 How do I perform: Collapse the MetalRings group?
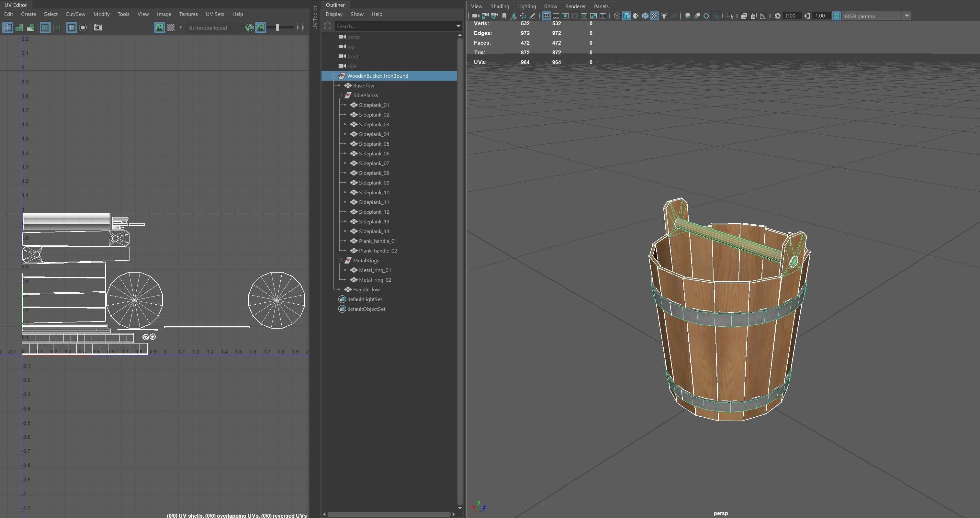coord(340,260)
